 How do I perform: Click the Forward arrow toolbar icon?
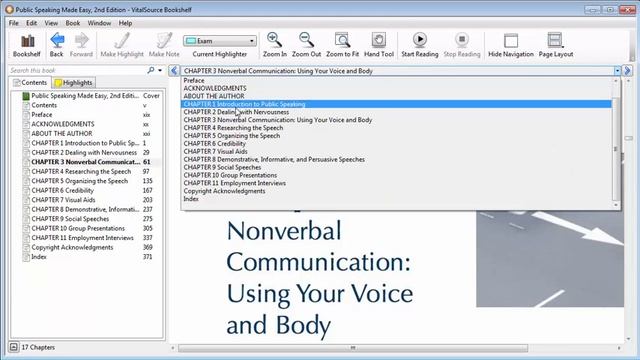pyautogui.click(x=81, y=45)
